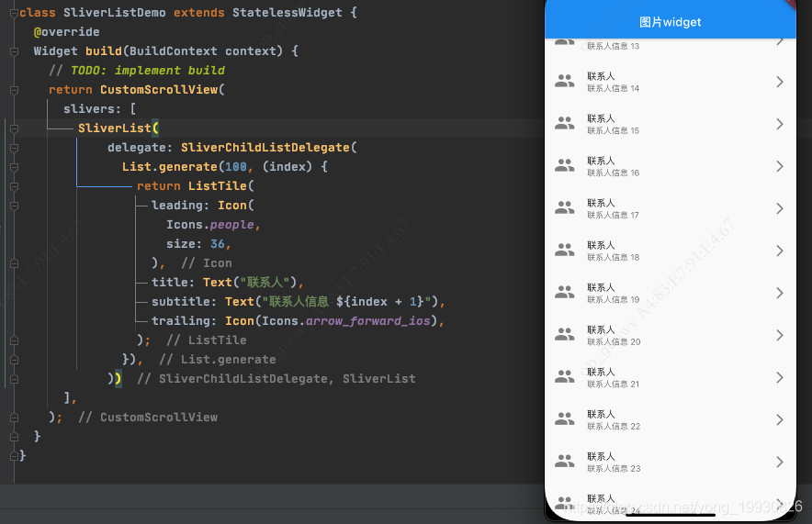Click arrow_forward_ios in the trailing line
Viewport: 812px width, 524px height.
[x=367, y=321]
